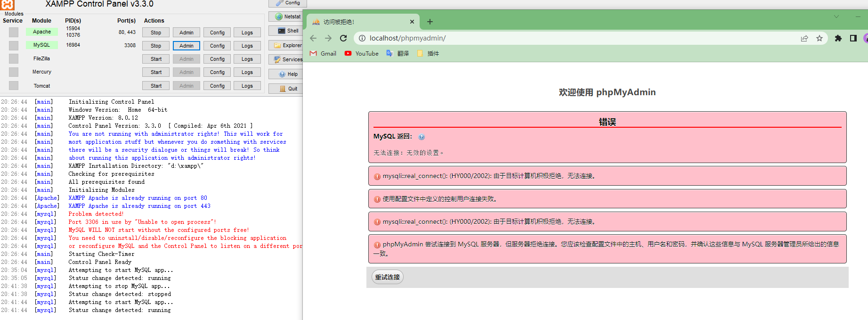Stop the Apache module

(x=156, y=33)
